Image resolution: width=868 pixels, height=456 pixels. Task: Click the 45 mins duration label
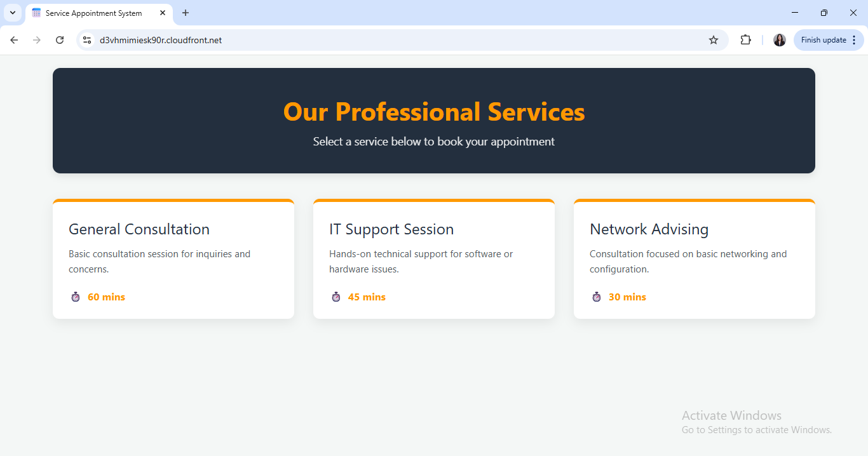coord(367,297)
